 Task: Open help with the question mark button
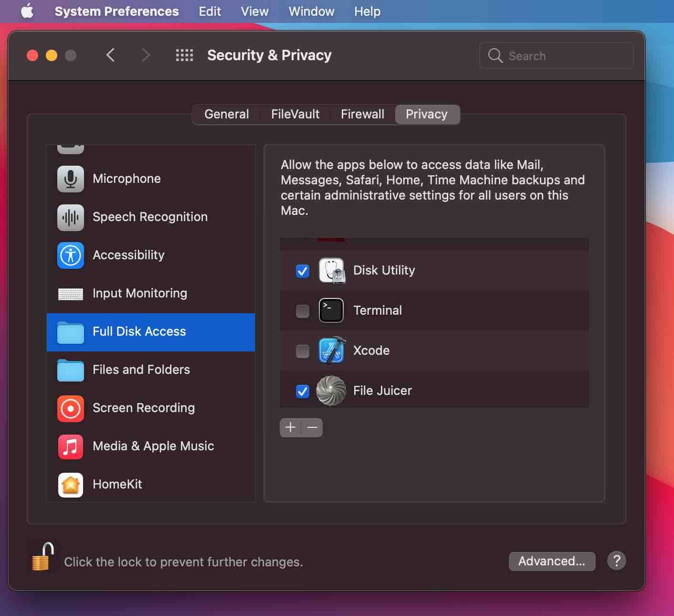tap(617, 561)
